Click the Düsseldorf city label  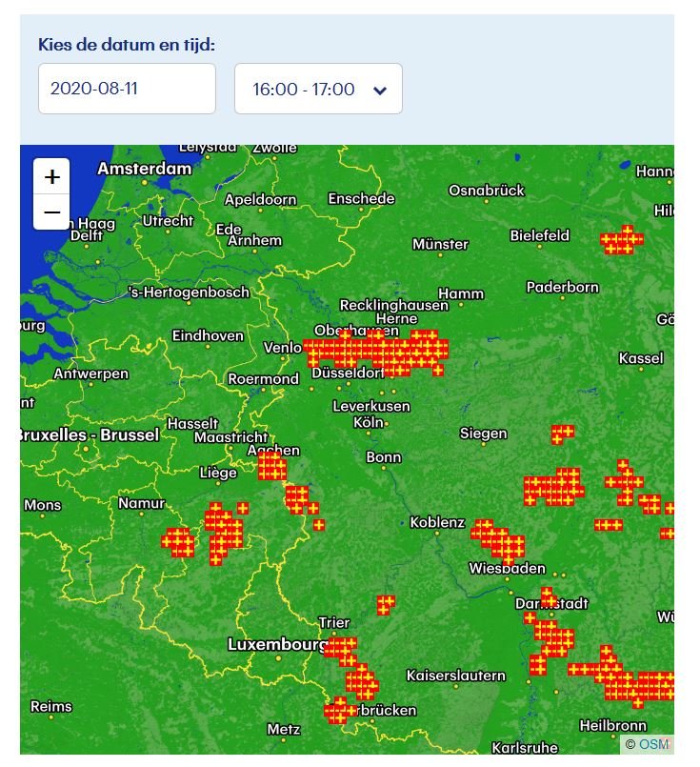(x=348, y=373)
